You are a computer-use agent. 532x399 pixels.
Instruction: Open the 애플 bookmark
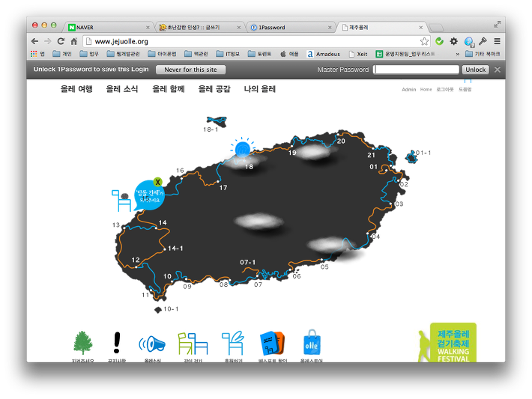(289, 54)
